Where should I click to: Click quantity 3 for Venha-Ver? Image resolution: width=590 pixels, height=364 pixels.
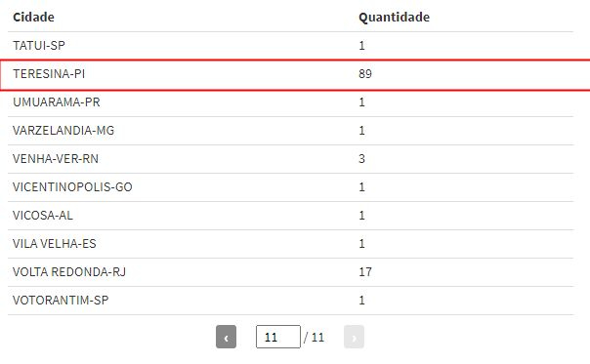[361, 159]
